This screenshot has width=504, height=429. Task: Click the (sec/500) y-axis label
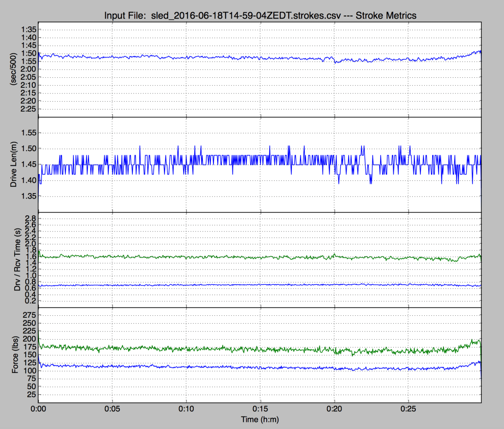coord(13,69)
